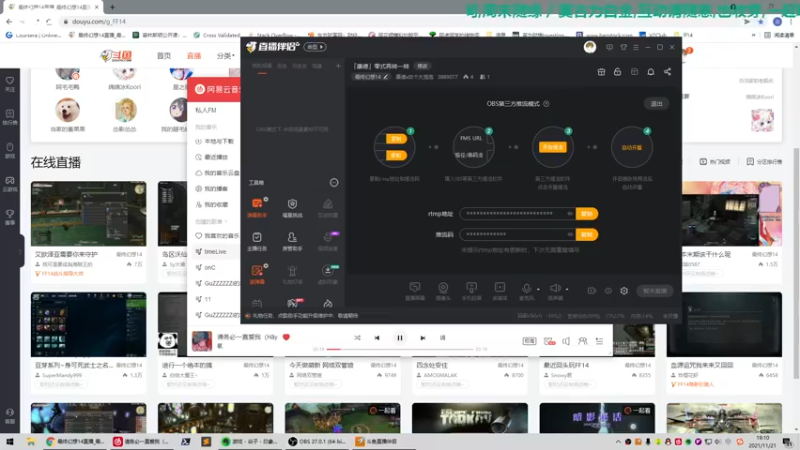This screenshot has height=450, width=800.
Task: Click the lock icon in header
Action: (617, 72)
